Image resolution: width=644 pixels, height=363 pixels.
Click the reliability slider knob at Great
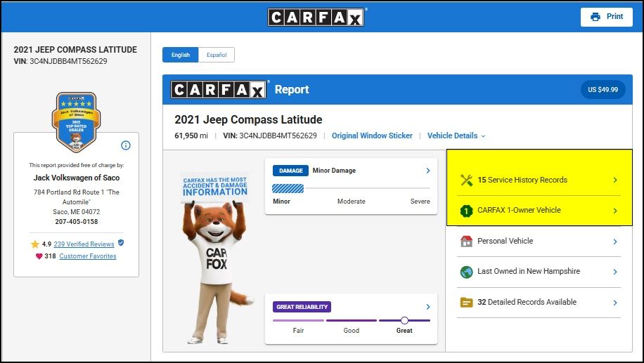coord(404,320)
